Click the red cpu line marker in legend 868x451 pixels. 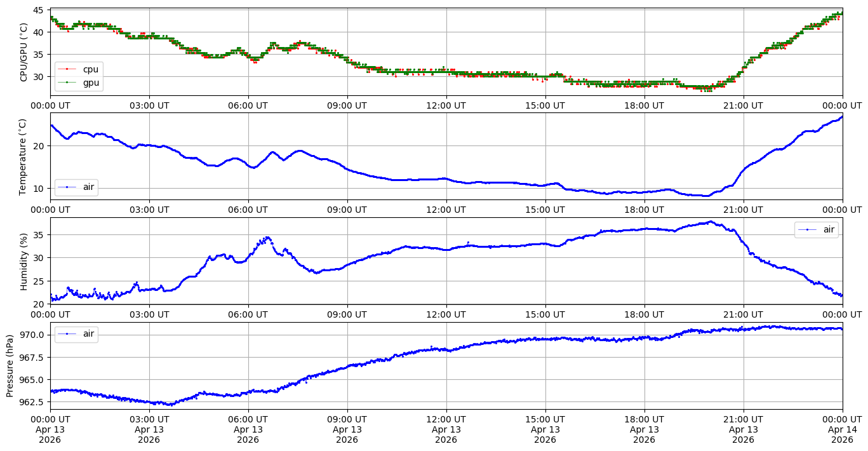pos(67,69)
